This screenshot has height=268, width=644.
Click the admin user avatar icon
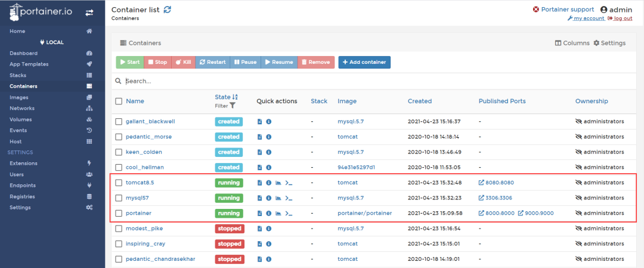click(x=603, y=10)
